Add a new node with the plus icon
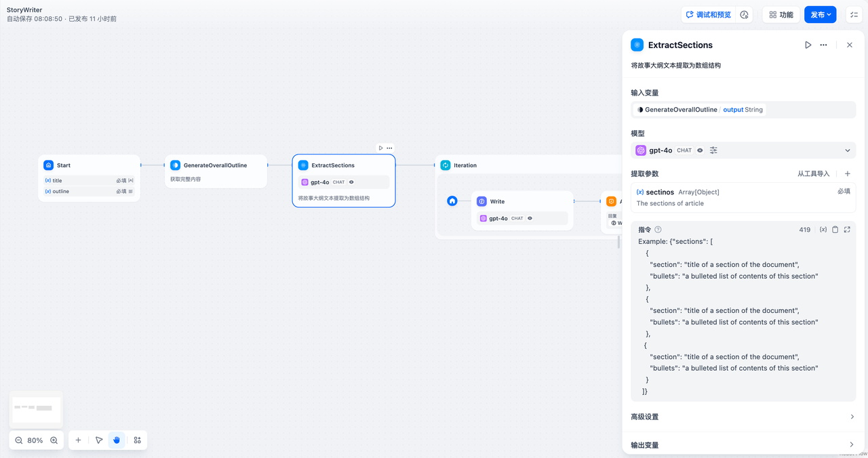Viewport: 868px width, 458px height. click(x=78, y=440)
